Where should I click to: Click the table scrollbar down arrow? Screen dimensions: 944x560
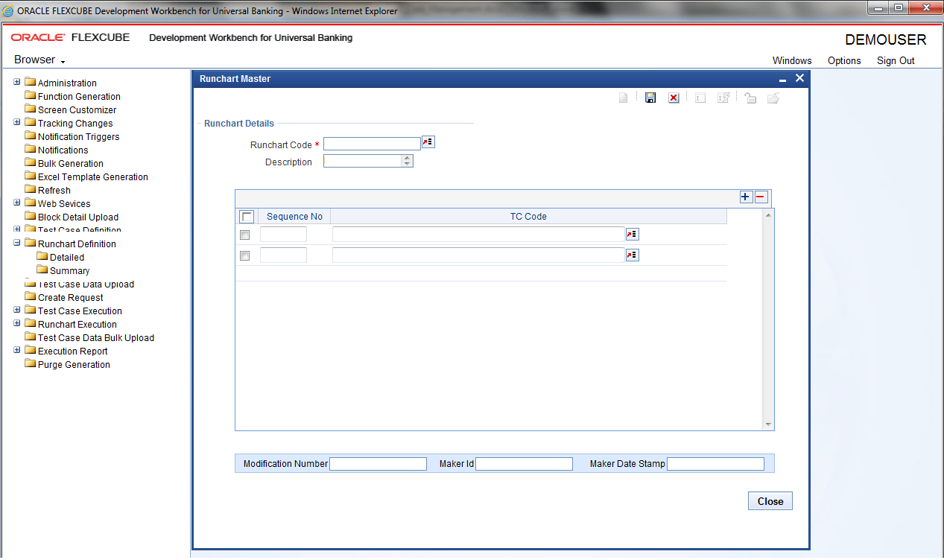[x=769, y=424]
